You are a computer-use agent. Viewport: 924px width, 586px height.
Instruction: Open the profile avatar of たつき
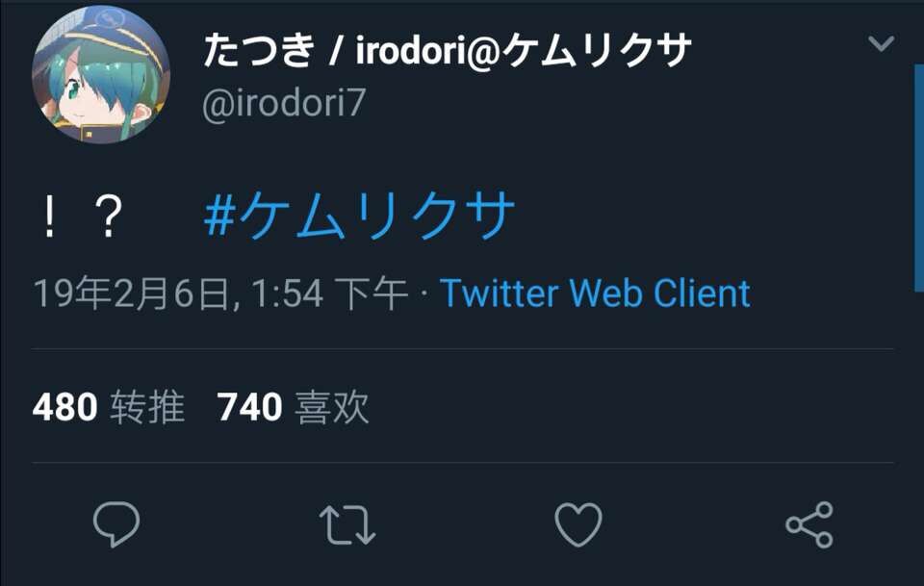(x=101, y=75)
